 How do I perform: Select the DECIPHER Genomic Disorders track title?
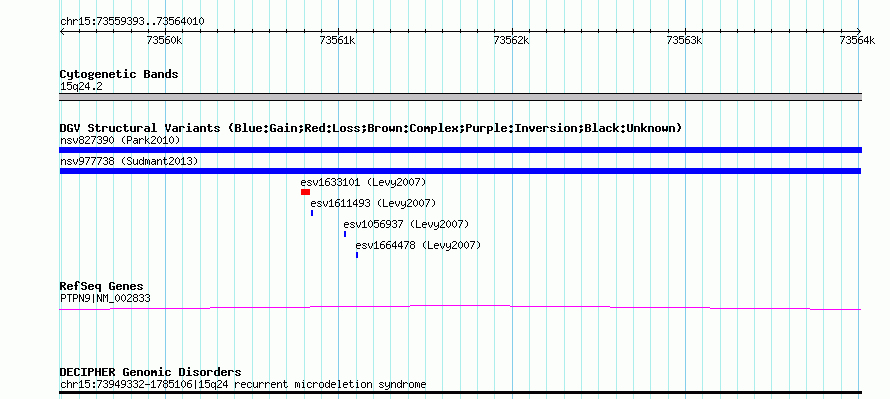(150, 372)
